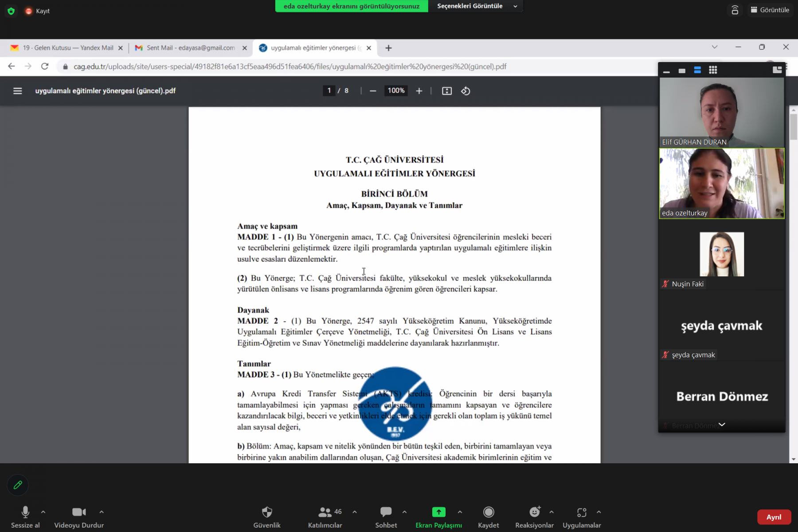Close the Yandex Mail tab
This screenshot has height=532, width=798.
[x=121, y=48]
